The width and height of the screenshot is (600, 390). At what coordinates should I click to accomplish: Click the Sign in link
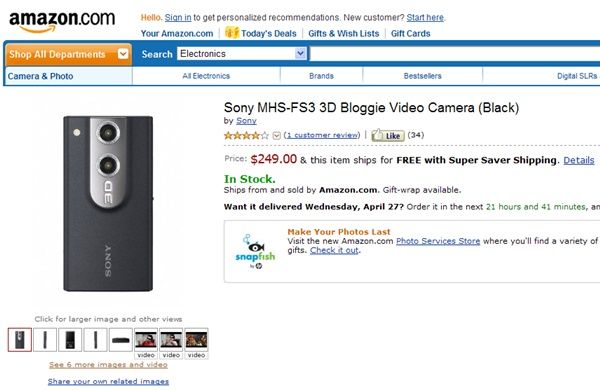pyautogui.click(x=178, y=18)
